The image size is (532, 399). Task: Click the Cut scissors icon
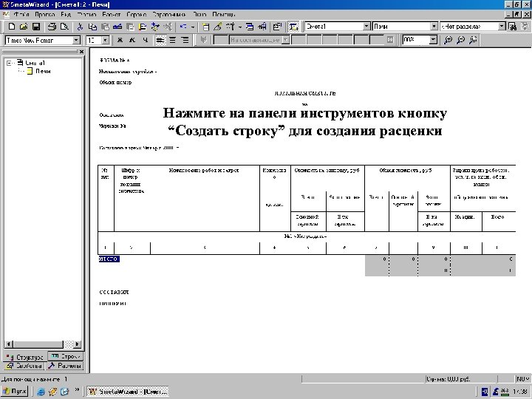[80, 27]
